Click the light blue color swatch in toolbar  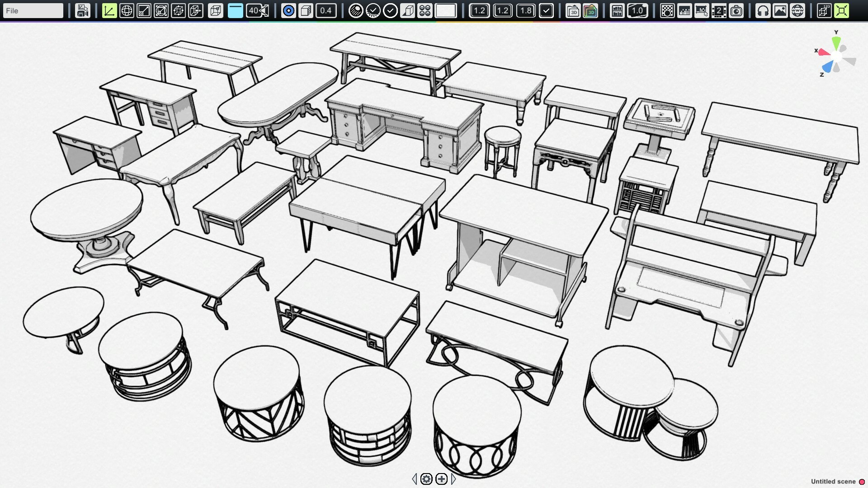[235, 10]
